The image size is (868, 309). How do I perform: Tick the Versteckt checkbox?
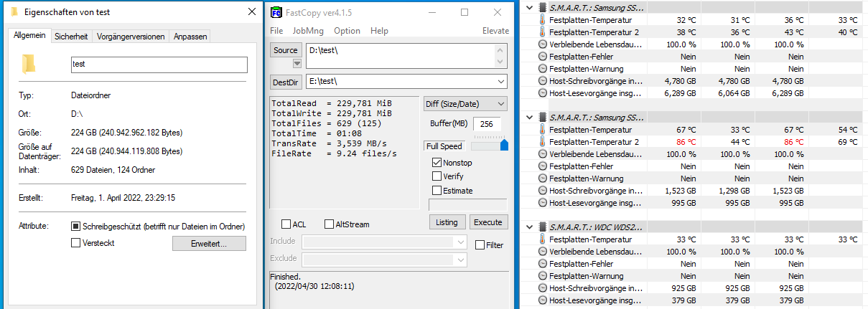(76, 243)
